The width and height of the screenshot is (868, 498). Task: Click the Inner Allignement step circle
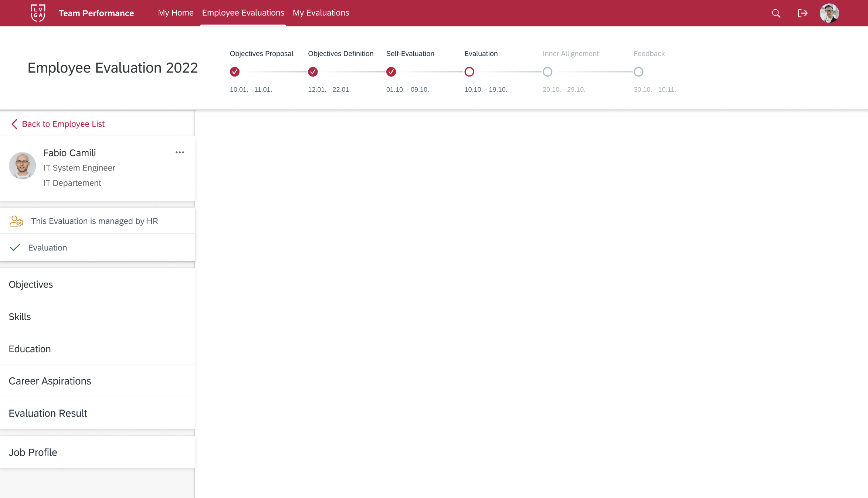click(x=547, y=72)
